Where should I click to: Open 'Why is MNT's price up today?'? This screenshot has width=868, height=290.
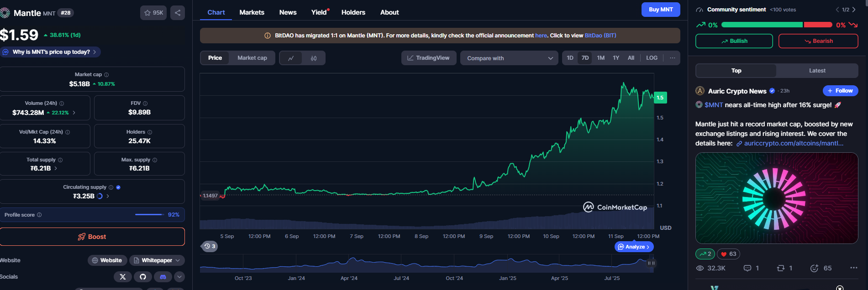point(50,52)
